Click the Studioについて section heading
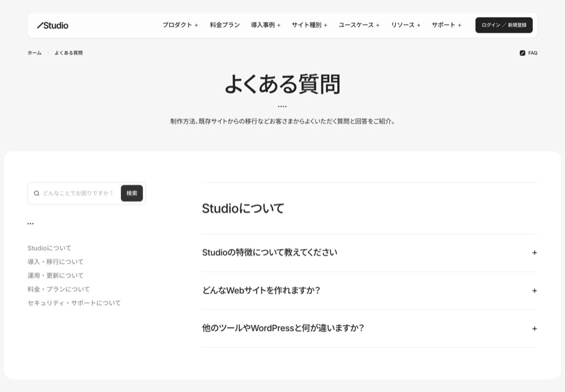The image size is (565, 392). (x=243, y=208)
